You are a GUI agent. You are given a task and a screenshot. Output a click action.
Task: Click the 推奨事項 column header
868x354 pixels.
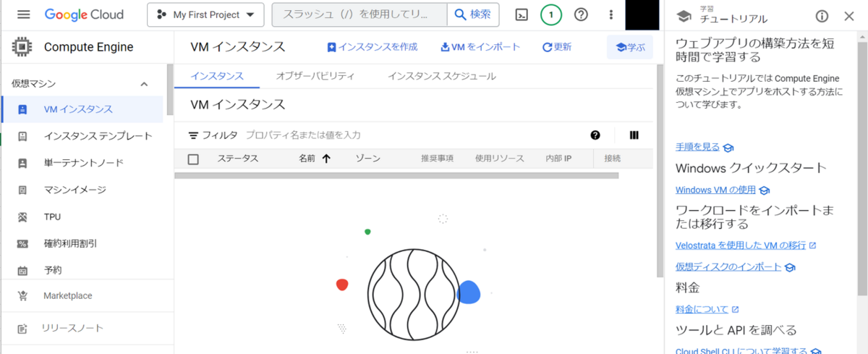[437, 159]
